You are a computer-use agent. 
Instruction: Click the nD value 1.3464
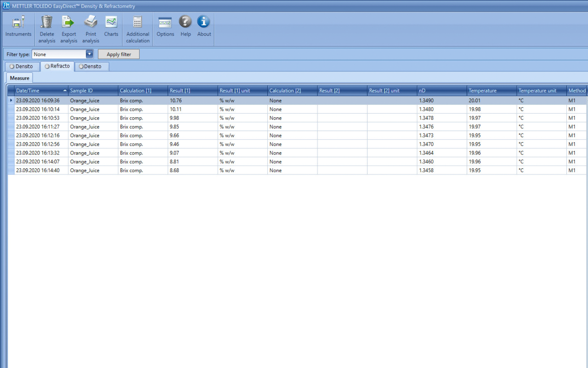tap(426, 153)
